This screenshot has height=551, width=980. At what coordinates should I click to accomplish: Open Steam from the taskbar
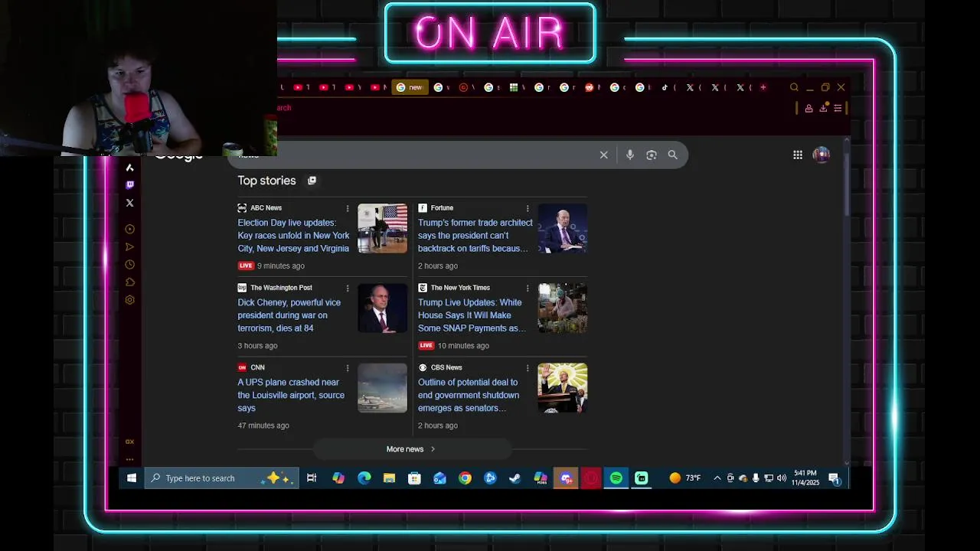pyautogui.click(x=515, y=478)
